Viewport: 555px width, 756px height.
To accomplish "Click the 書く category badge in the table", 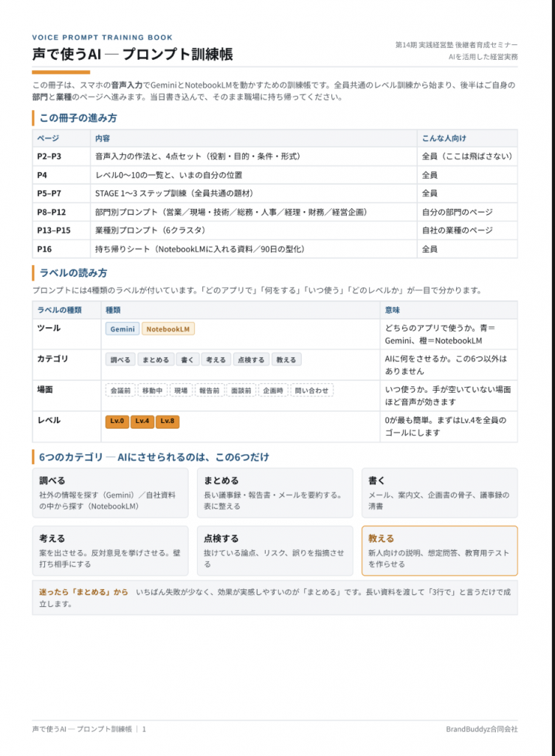I will pyautogui.click(x=187, y=360).
